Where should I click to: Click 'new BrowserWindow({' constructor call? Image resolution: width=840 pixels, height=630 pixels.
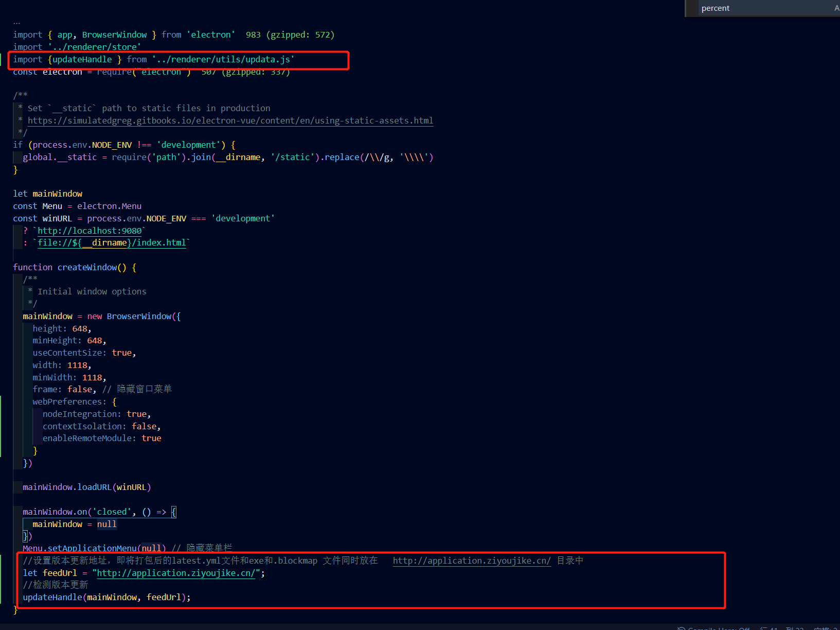tap(134, 316)
